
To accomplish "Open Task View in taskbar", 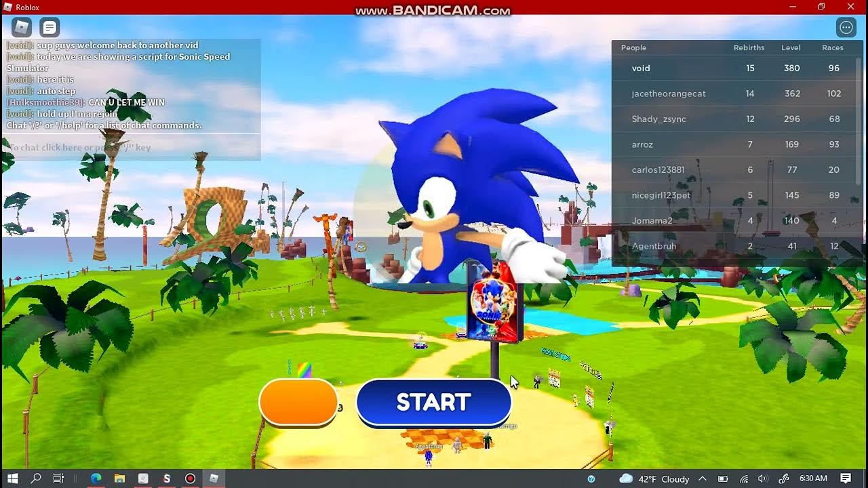I will [x=58, y=479].
